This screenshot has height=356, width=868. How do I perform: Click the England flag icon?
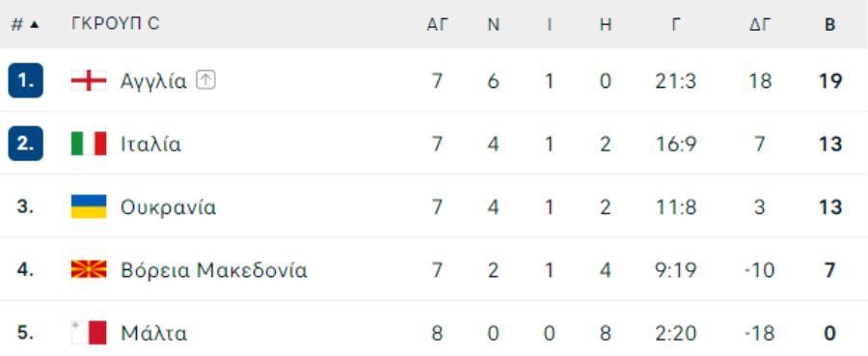click(89, 81)
